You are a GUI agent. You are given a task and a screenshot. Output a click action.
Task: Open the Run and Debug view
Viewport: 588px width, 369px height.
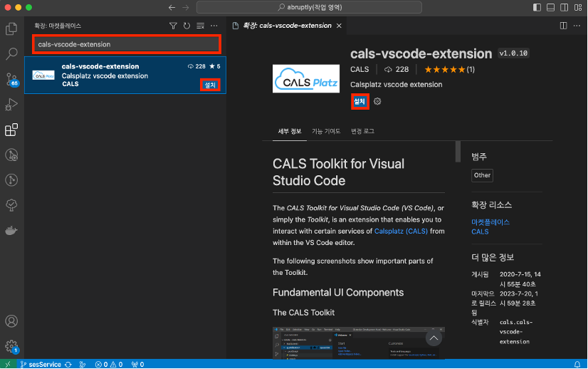pos(11,104)
